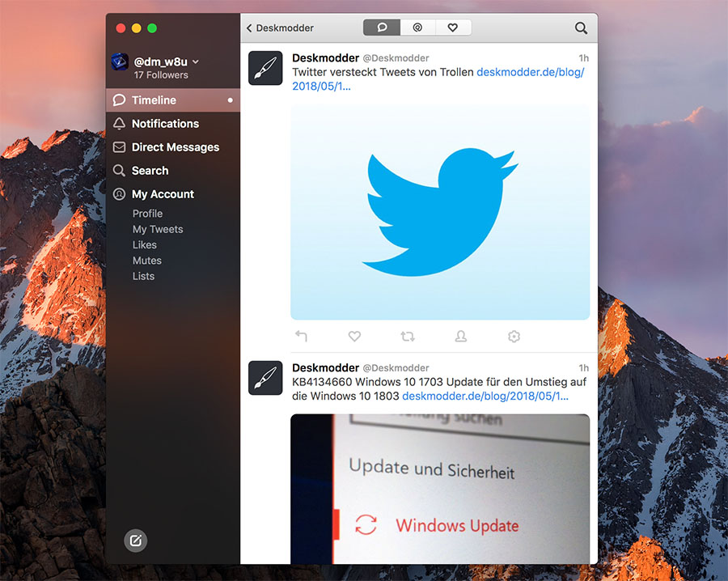Click @Deskmodder handle on the Trollen tweet
Viewport: 728px width, 581px height.
[x=396, y=58]
